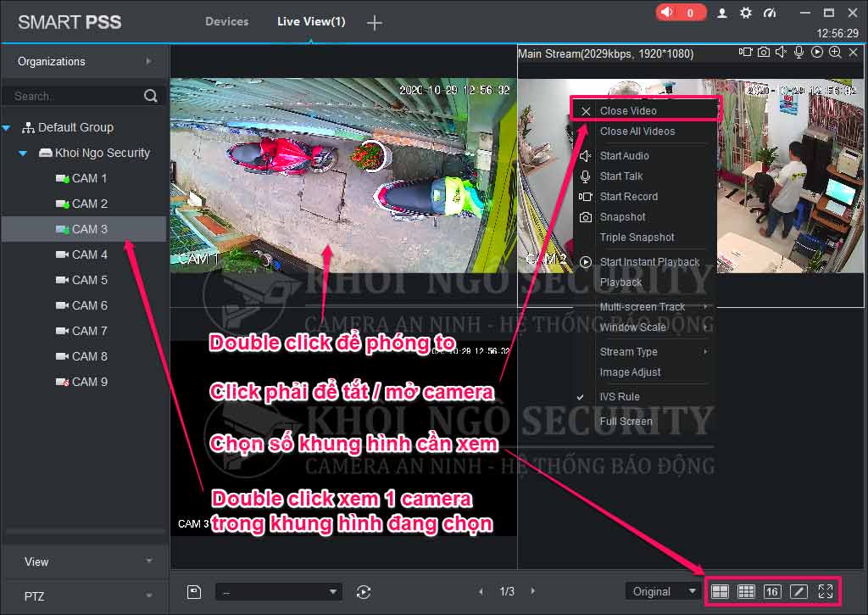Image resolution: width=868 pixels, height=615 pixels.
Task: Open the Multi-screen Track submenu
Action: pos(645,307)
